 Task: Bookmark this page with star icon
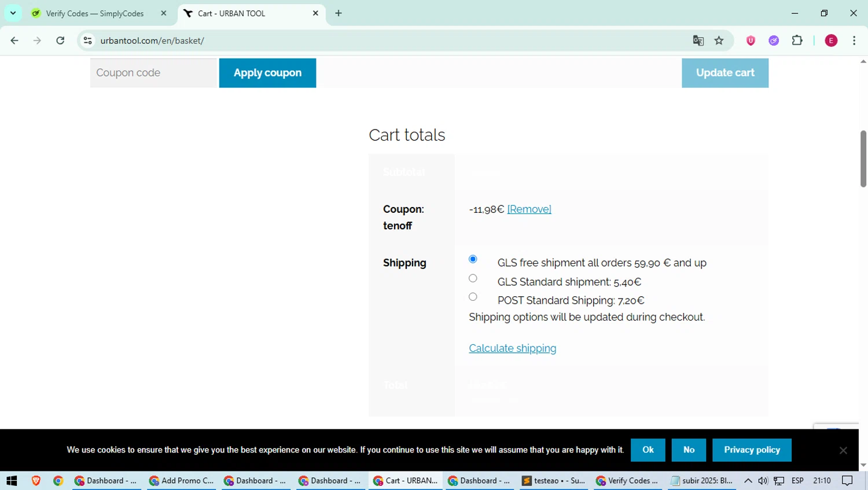pyautogui.click(x=719, y=40)
